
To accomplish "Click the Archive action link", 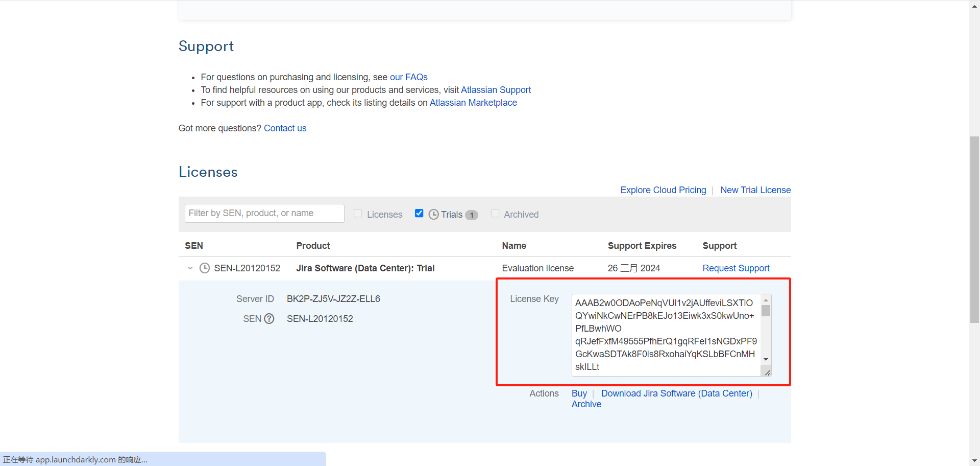I will [x=586, y=404].
